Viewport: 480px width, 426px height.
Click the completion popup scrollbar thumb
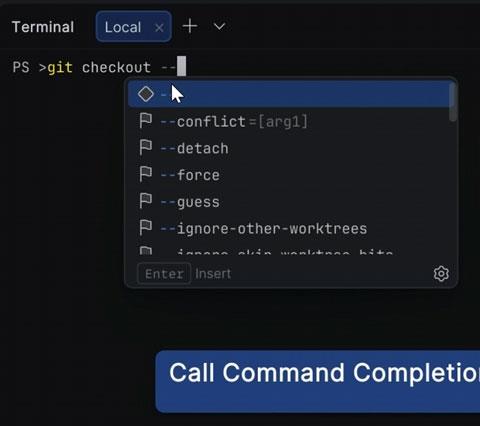coord(453,102)
